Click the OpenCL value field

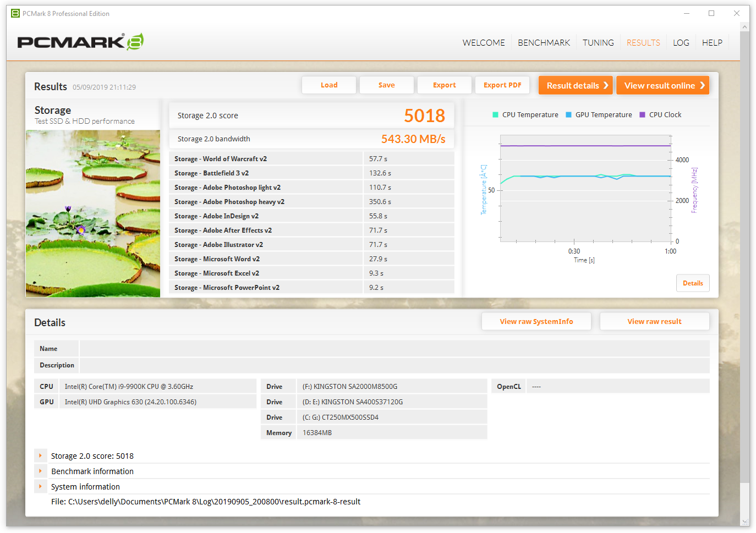pyautogui.click(x=618, y=387)
